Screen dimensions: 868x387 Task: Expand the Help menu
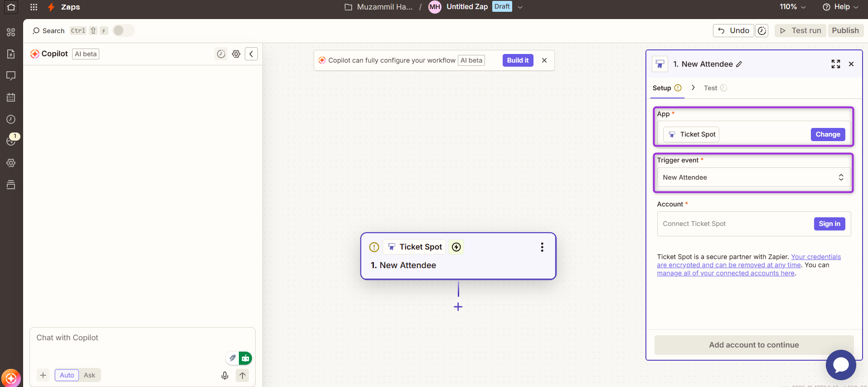point(841,7)
